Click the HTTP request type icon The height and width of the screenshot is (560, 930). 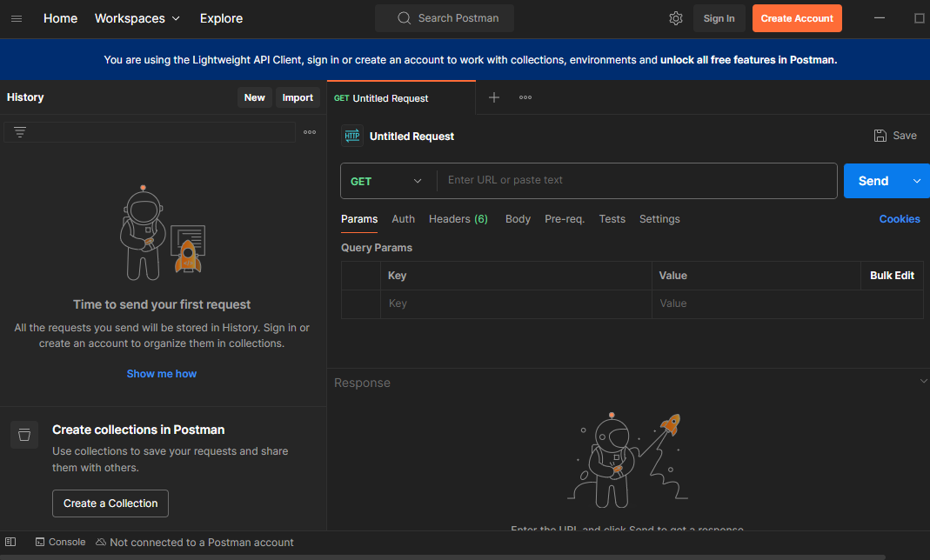click(x=352, y=136)
